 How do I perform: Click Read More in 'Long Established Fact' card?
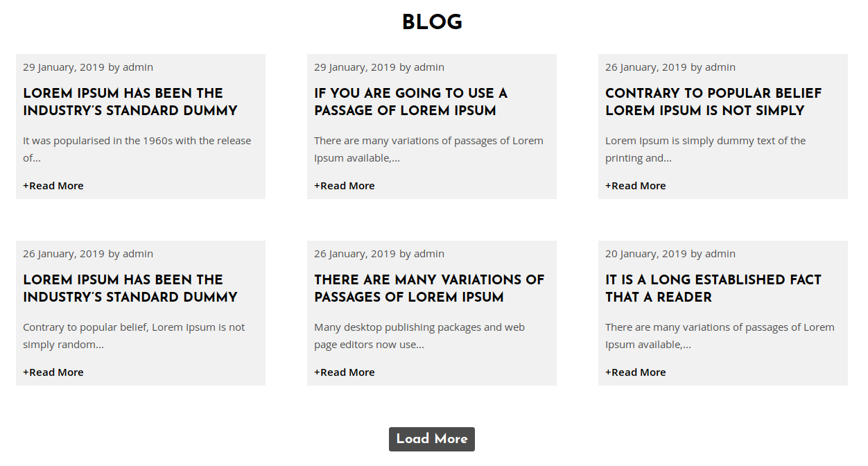click(636, 372)
